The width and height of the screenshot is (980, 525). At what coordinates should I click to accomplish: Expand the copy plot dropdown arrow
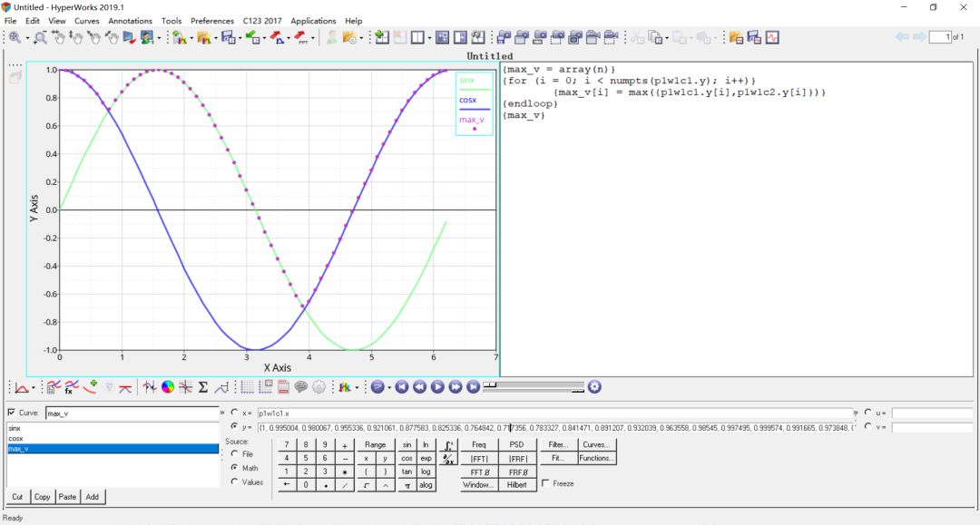point(667,39)
